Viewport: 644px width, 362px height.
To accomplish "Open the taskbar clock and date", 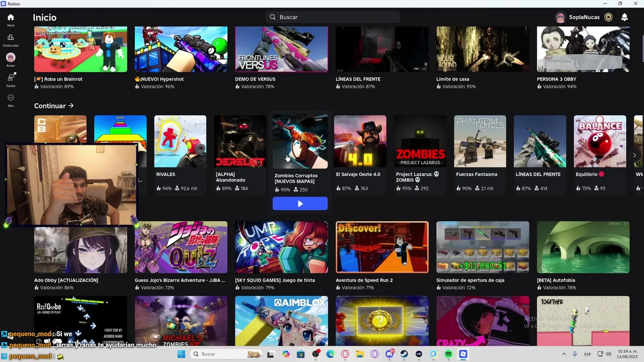I will 627,354.
